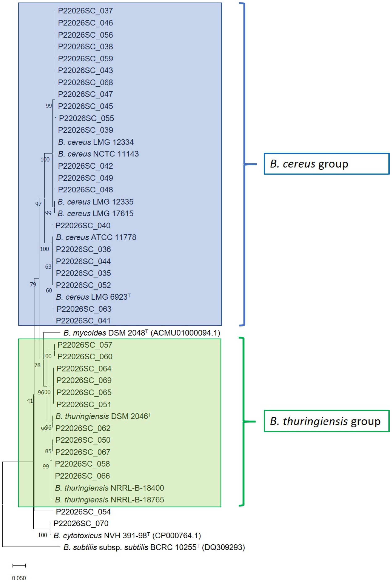Click the 0.050 scale bar

tap(19, 566)
